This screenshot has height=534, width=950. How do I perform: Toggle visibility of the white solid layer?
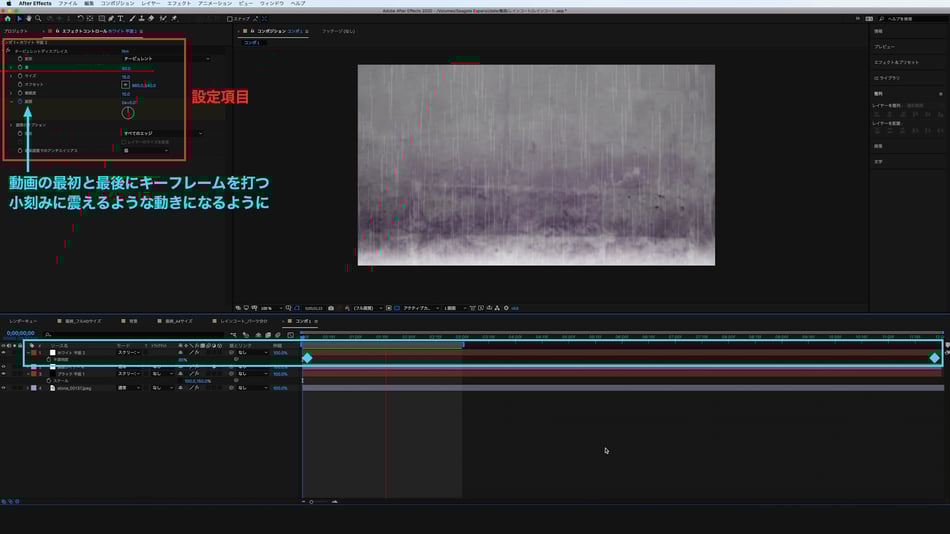point(3,352)
